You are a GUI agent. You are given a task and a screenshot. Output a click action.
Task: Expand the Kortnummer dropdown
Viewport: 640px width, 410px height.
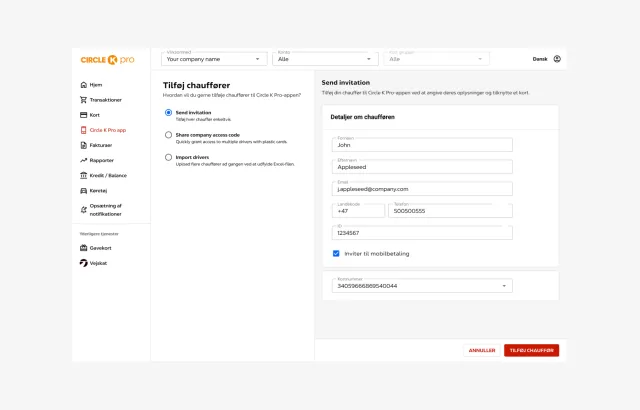[422, 286]
